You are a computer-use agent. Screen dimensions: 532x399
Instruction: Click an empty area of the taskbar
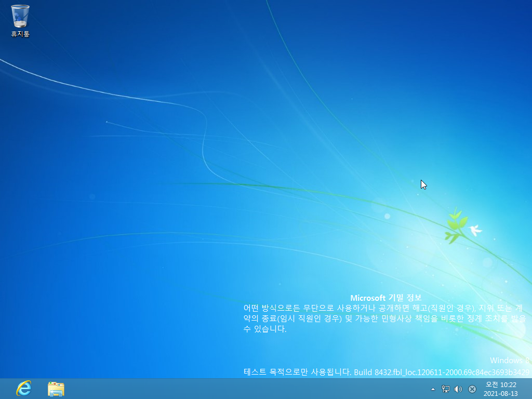tap(234, 389)
